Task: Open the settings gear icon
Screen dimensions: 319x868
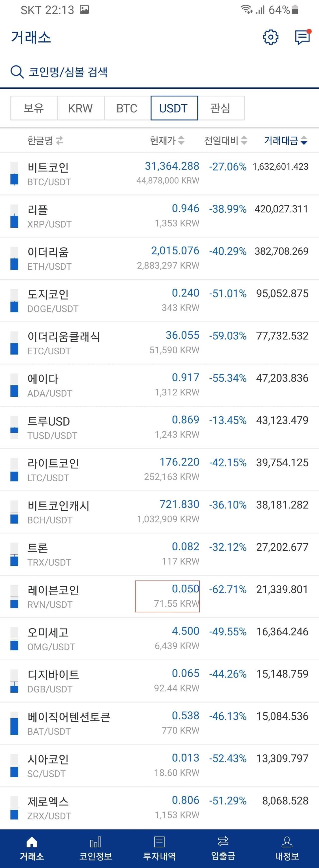Action: pos(271,37)
